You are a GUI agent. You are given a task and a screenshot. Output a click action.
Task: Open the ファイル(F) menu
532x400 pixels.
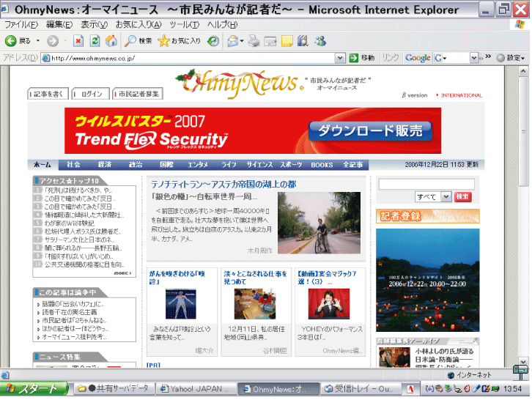(21, 24)
